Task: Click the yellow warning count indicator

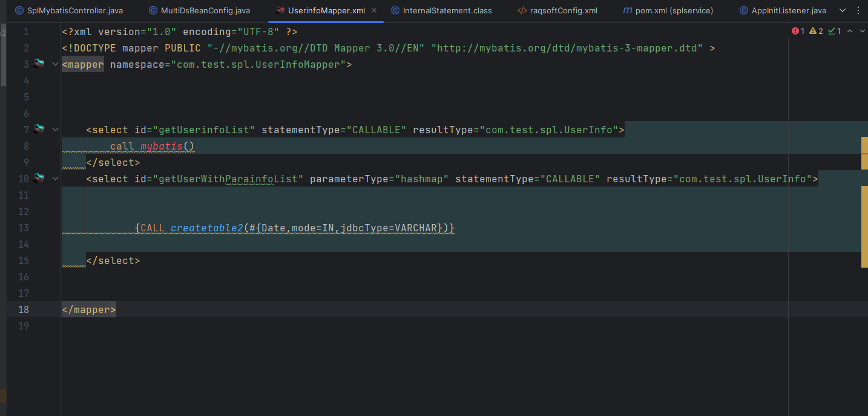Action: pyautogui.click(x=816, y=31)
